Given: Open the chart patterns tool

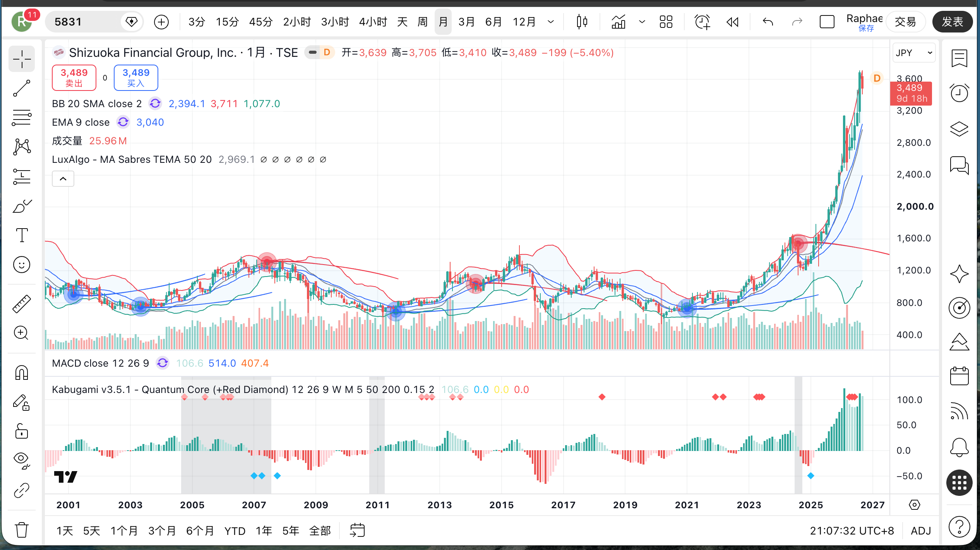Looking at the screenshot, I should pyautogui.click(x=22, y=147).
